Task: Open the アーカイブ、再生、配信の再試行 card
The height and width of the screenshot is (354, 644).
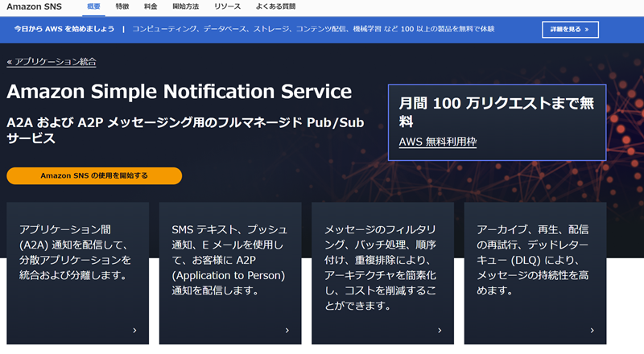Action: point(535,273)
